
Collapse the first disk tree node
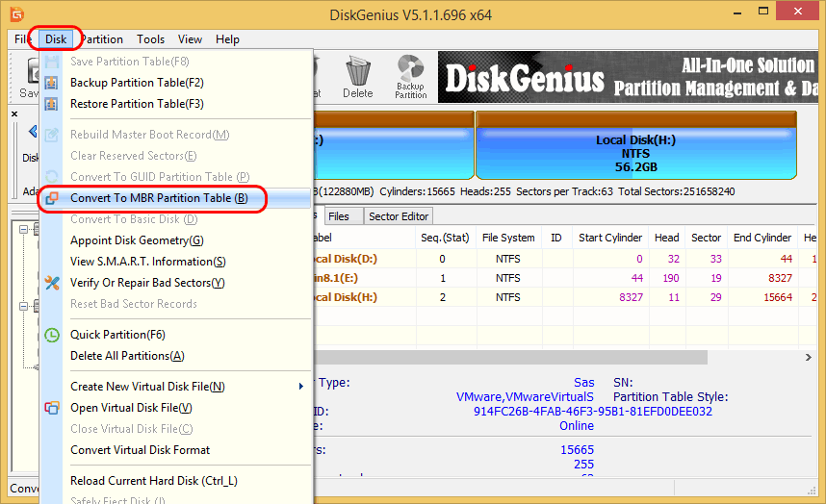coord(23,229)
